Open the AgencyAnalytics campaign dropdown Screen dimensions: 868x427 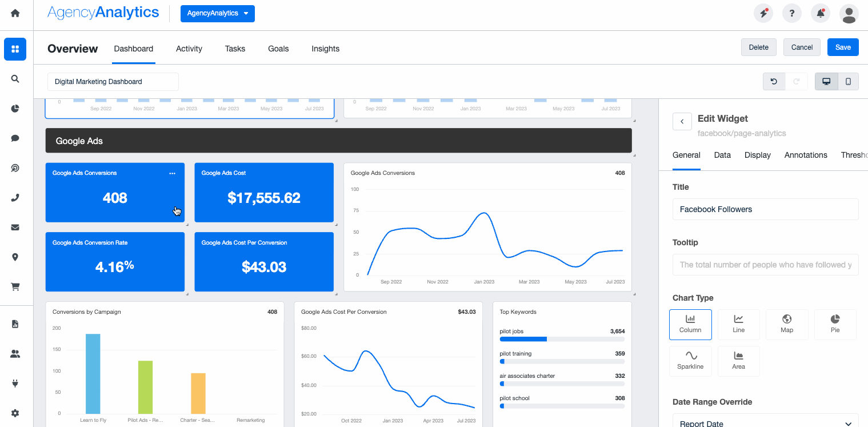pos(217,13)
